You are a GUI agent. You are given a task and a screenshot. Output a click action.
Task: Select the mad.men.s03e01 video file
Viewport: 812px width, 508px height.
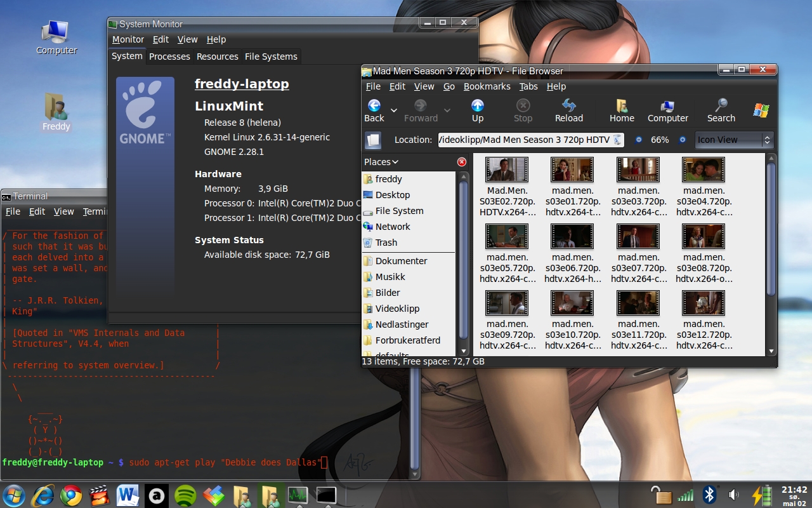click(x=572, y=187)
